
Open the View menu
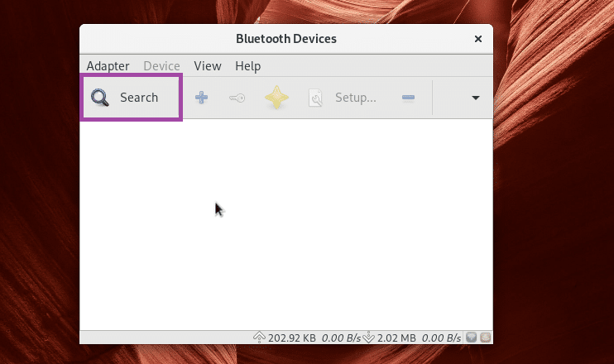pyautogui.click(x=208, y=66)
